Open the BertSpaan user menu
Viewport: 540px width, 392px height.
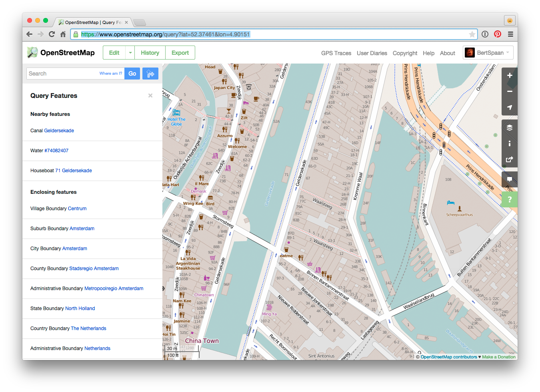pos(488,53)
